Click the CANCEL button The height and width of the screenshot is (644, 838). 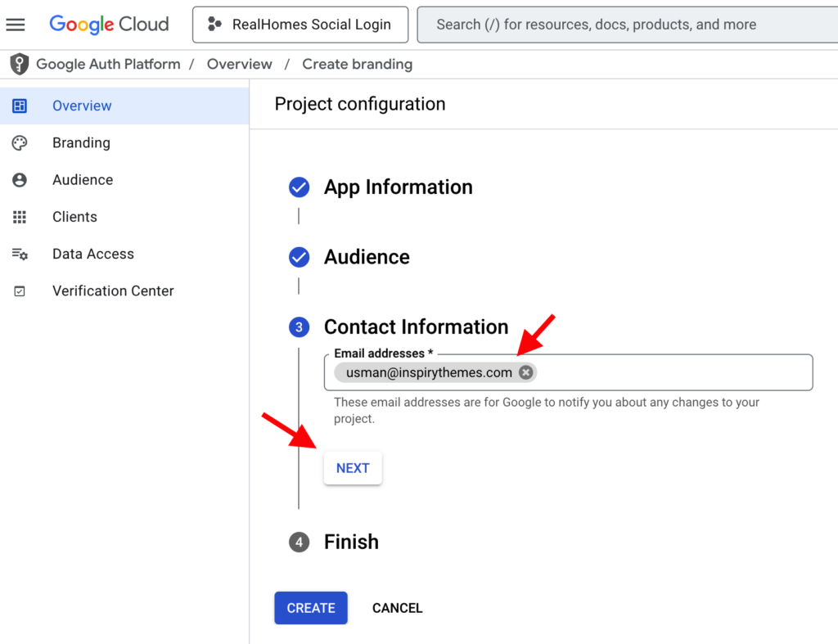(397, 608)
